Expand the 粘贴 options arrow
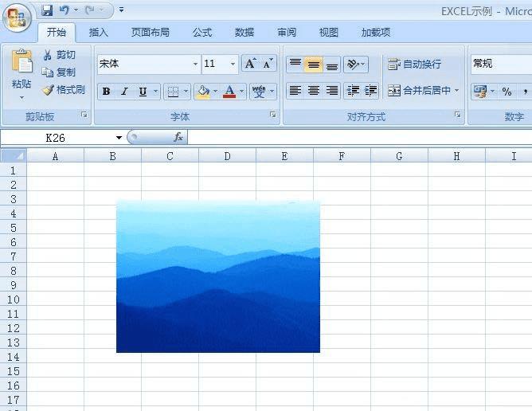532x411 pixels. point(22,98)
